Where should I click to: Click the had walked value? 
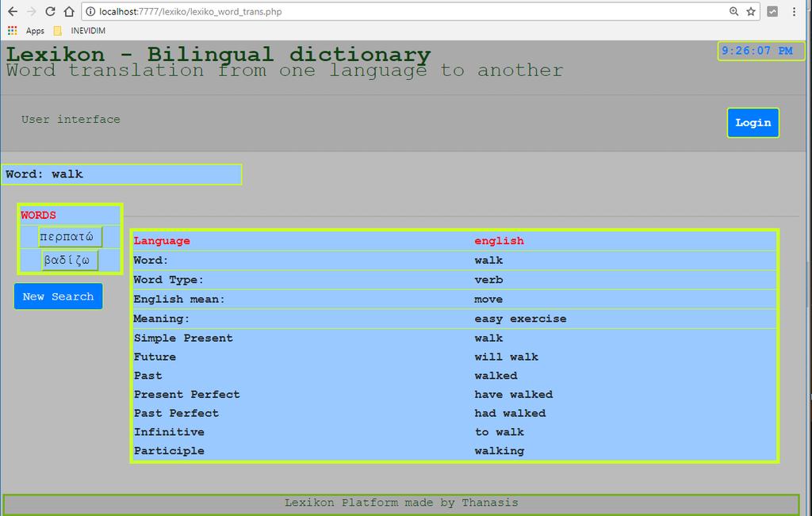click(510, 413)
